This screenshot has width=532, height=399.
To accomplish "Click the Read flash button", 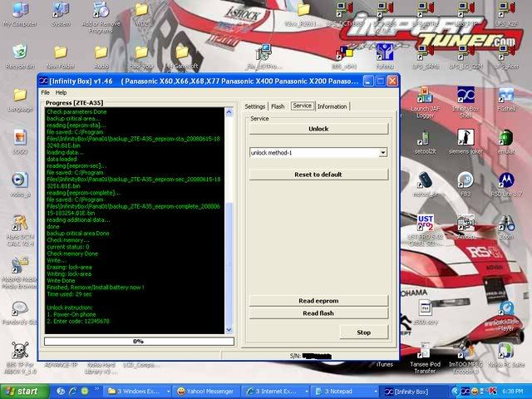I will point(318,313).
